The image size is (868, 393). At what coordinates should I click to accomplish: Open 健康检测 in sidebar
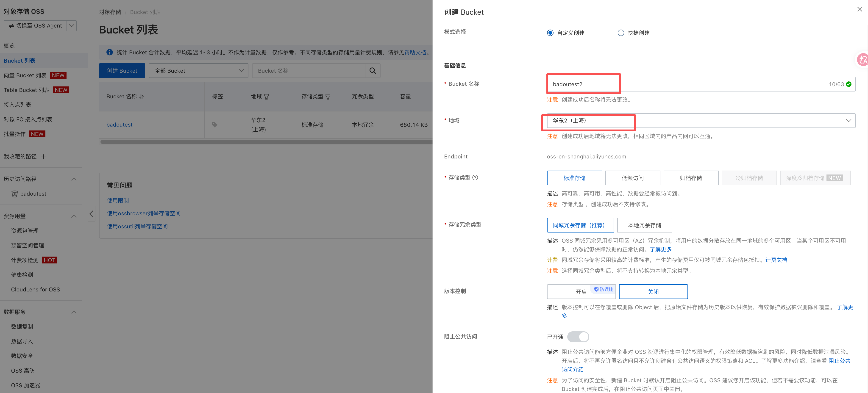(x=22, y=275)
